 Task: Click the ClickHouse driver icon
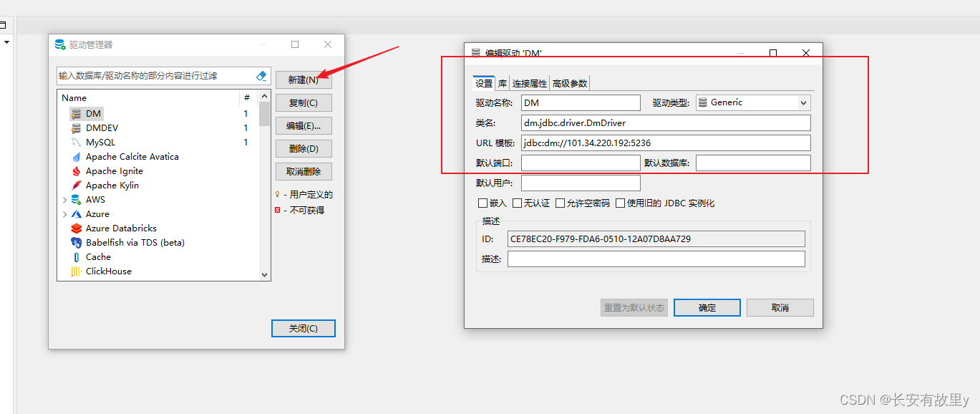[x=76, y=271]
